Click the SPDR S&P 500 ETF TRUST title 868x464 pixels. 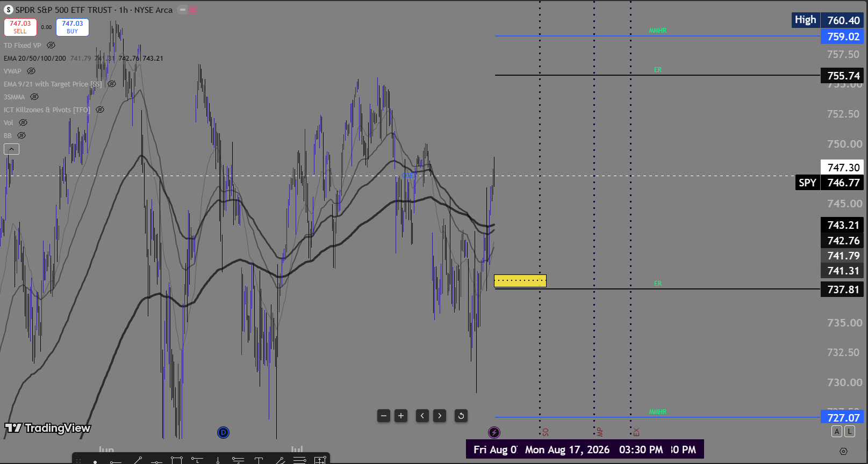(x=64, y=10)
